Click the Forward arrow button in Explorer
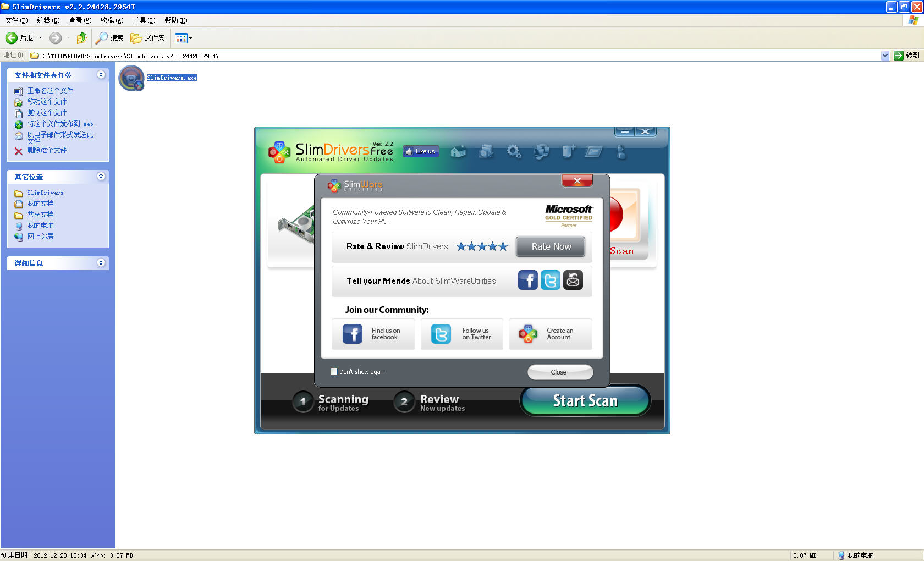Screen dimensions: 924x561 56,38
